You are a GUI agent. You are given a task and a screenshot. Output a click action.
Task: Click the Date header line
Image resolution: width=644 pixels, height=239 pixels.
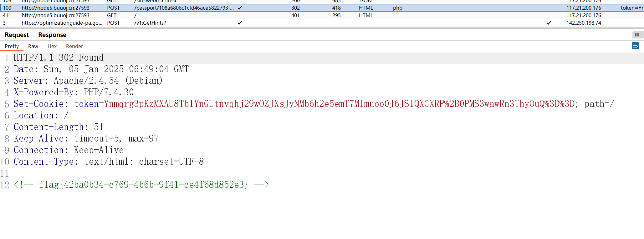point(101,69)
